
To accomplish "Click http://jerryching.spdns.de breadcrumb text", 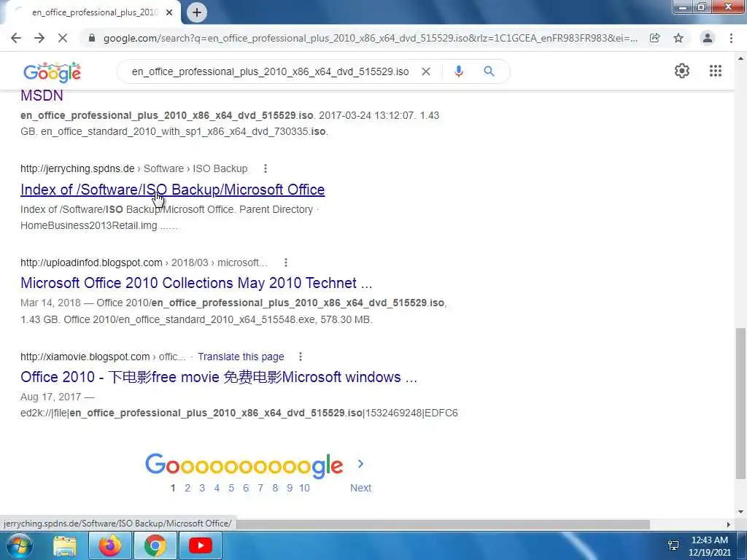I will coord(77,168).
